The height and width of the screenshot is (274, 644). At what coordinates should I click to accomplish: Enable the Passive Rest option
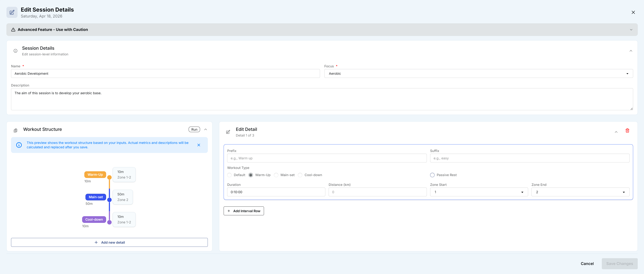(432, 175)
